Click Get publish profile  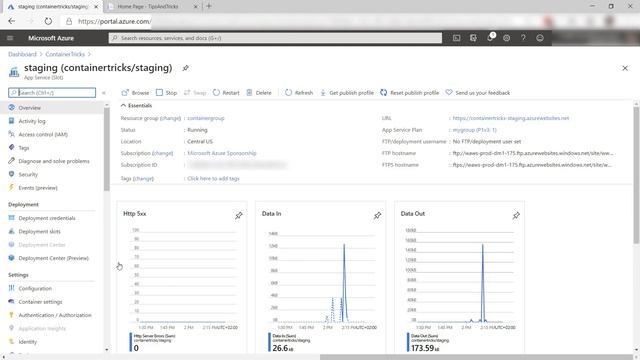pyautogui.click(x=347, y=93)
